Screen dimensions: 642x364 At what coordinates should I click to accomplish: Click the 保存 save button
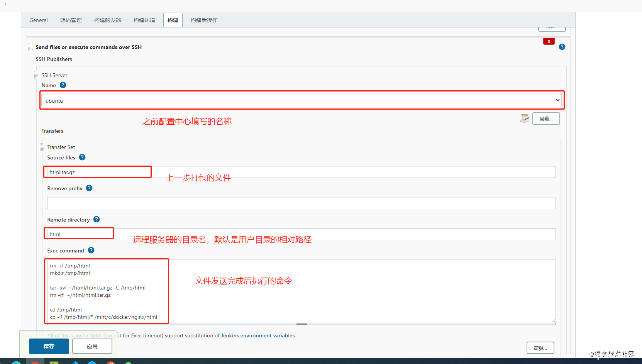pos(49,346)
